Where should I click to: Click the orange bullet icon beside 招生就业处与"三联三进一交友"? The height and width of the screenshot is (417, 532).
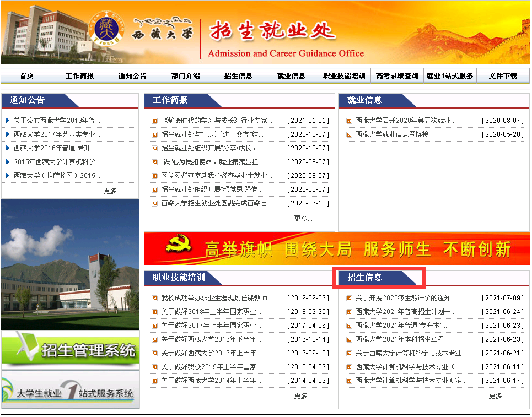(x=154, y=134)
